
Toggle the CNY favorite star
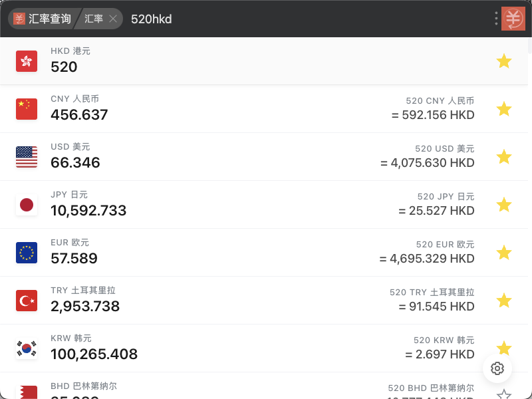(x=504, y=109)
